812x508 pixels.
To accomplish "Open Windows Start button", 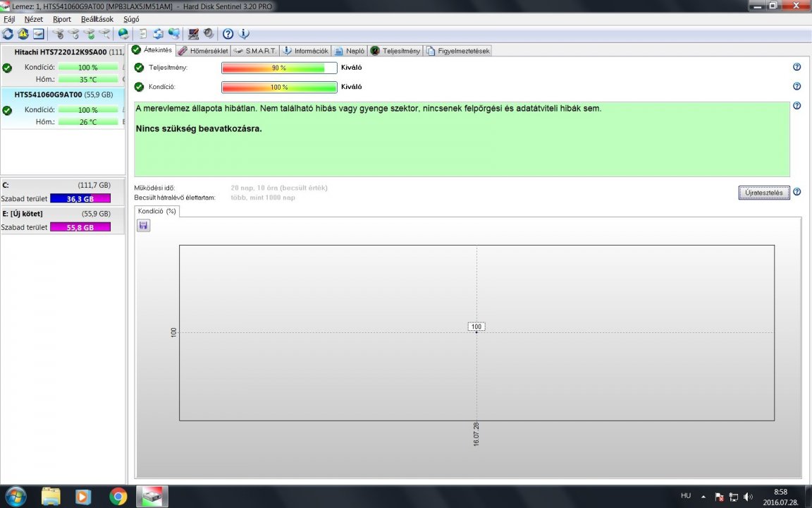I will [x=15, y=497].
